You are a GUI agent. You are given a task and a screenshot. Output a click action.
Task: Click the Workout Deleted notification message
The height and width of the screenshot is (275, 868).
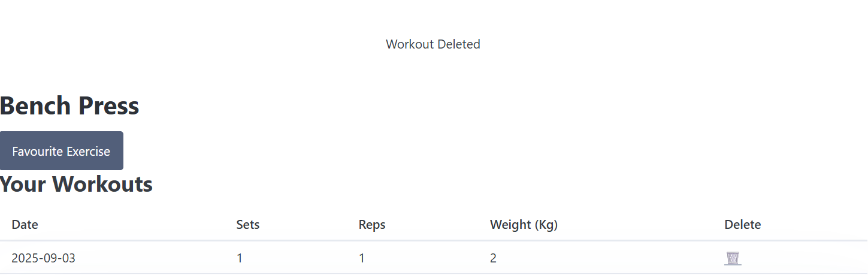click(433, 44)
